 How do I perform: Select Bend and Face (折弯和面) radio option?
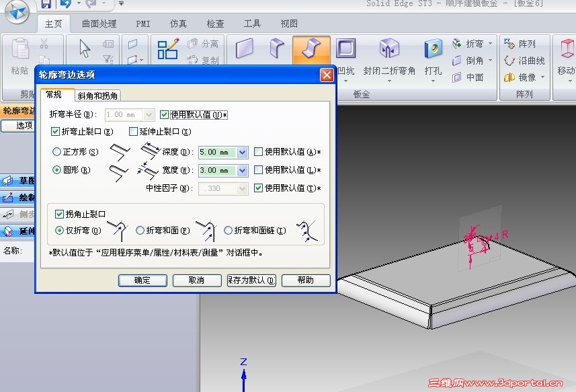pyautogui.click(x=140, y=231)
